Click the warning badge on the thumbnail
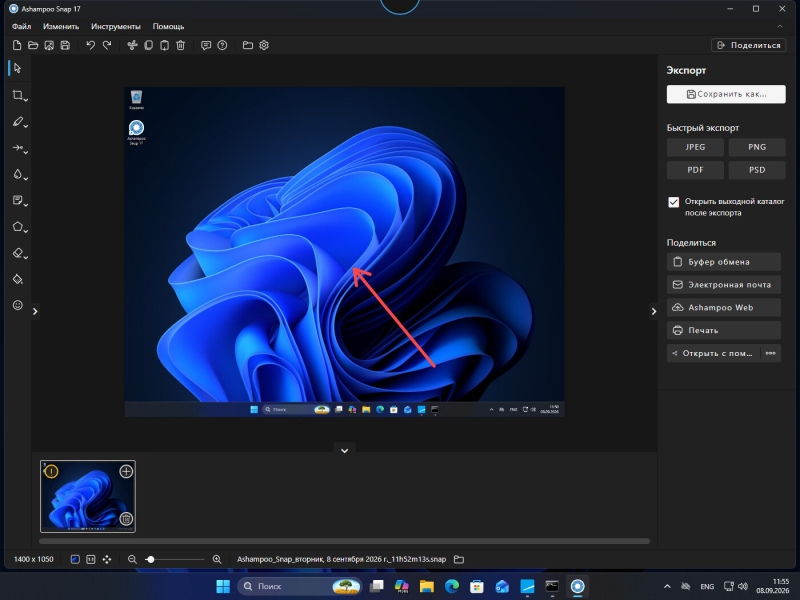Screen dimensions: 800x600 (x=51, y=471)
